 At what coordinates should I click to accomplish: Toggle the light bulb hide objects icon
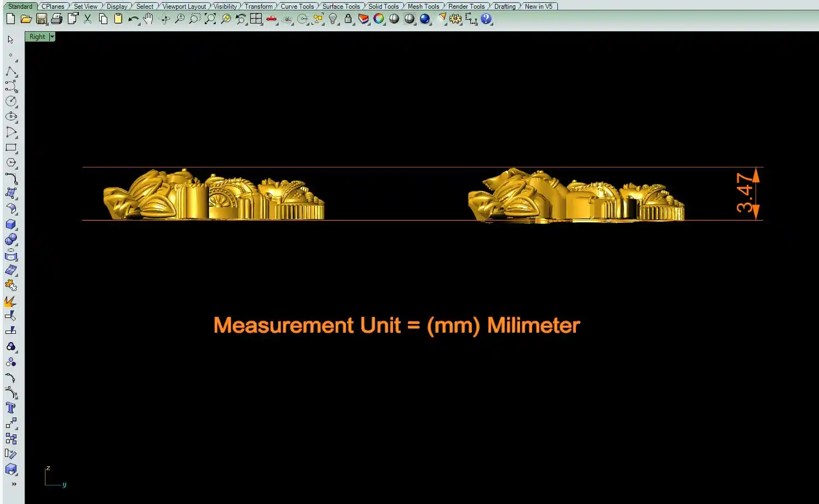tap(333, 19)
